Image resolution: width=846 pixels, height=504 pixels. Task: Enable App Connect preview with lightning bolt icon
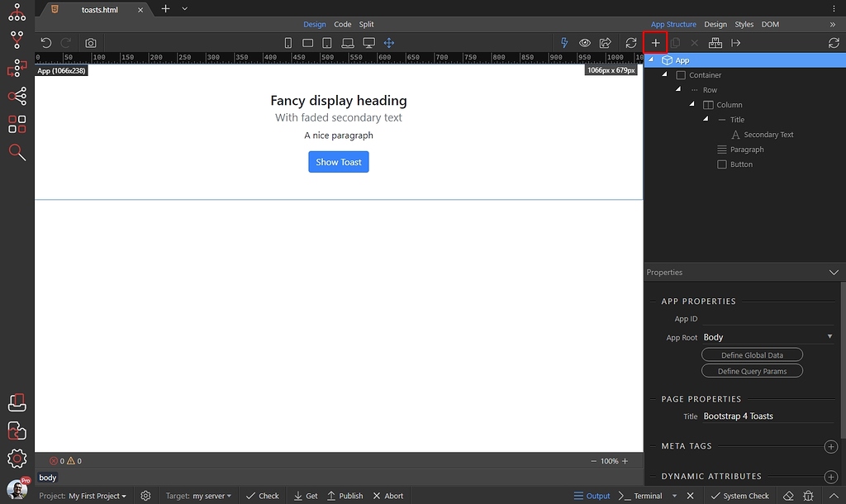point(564,42)
